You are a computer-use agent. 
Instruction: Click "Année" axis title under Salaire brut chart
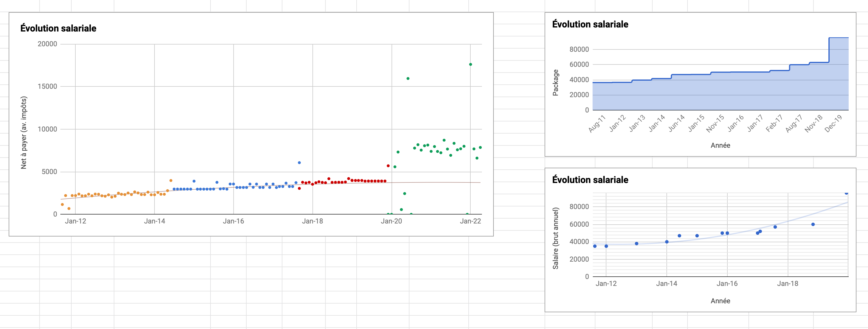click(x=720, y=301)
